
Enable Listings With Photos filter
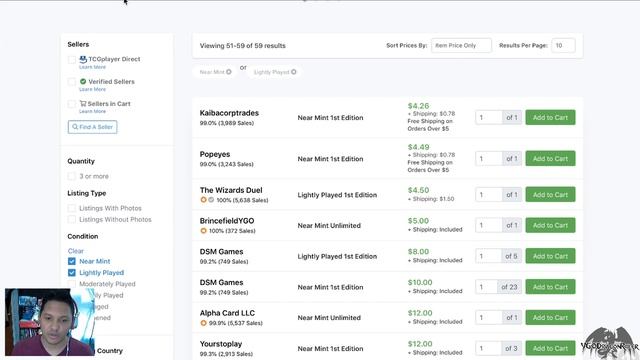pos(72,208)
